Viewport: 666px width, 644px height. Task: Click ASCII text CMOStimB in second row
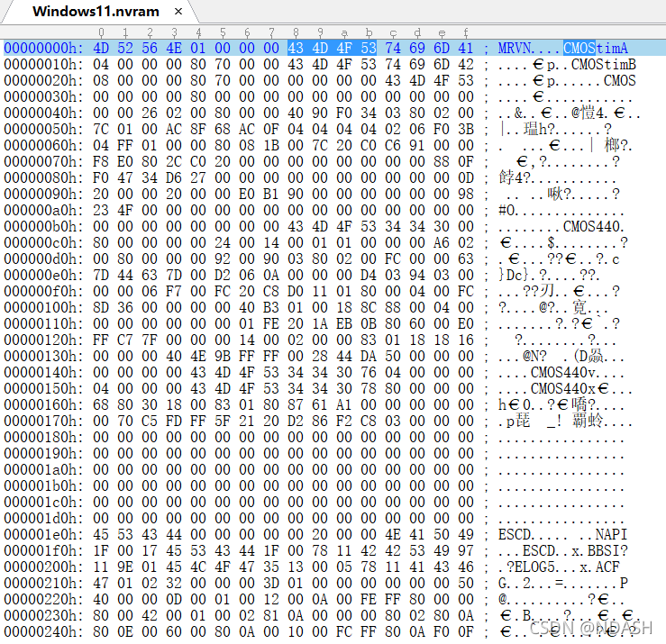pos(604,65)
